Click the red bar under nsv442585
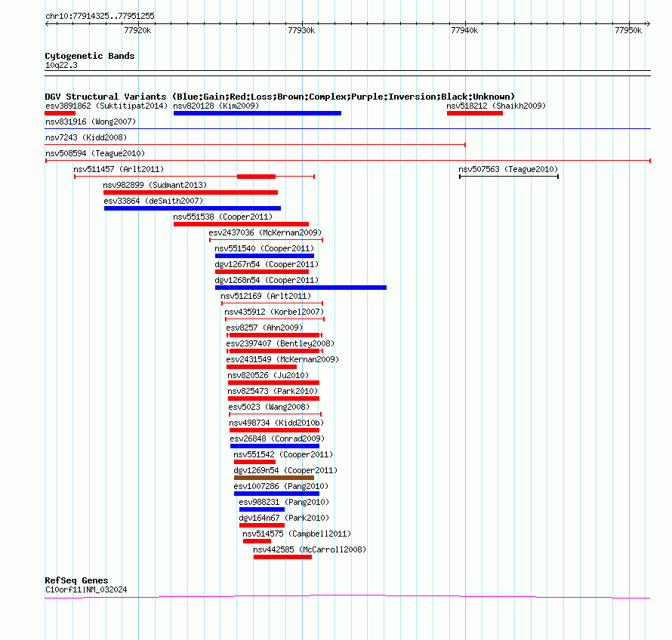Viewport: 672px width, 640px height. click(282, 557)
